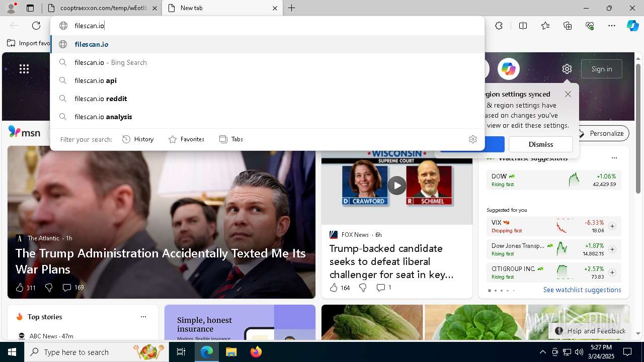Click taskbar search box
Screen dimensions: 644x362
[97, 352]
